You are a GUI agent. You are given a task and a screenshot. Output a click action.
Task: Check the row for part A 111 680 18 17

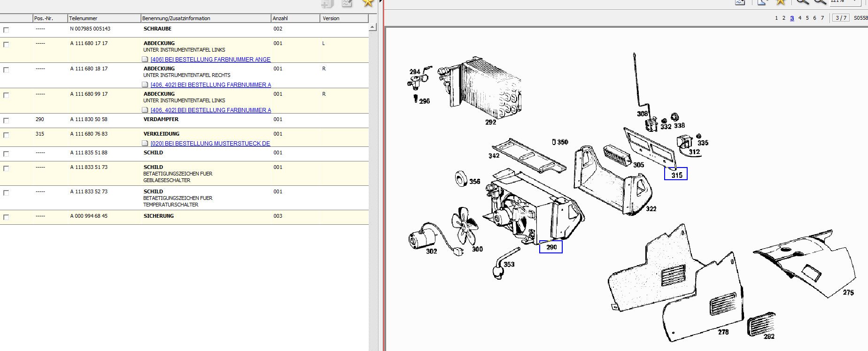6,70
